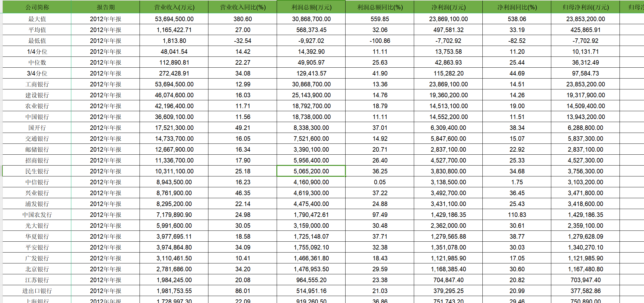The width and height of the screenshot is (644, 303).
Task: Select the 光大银行 company name cell
Action: 37,225
